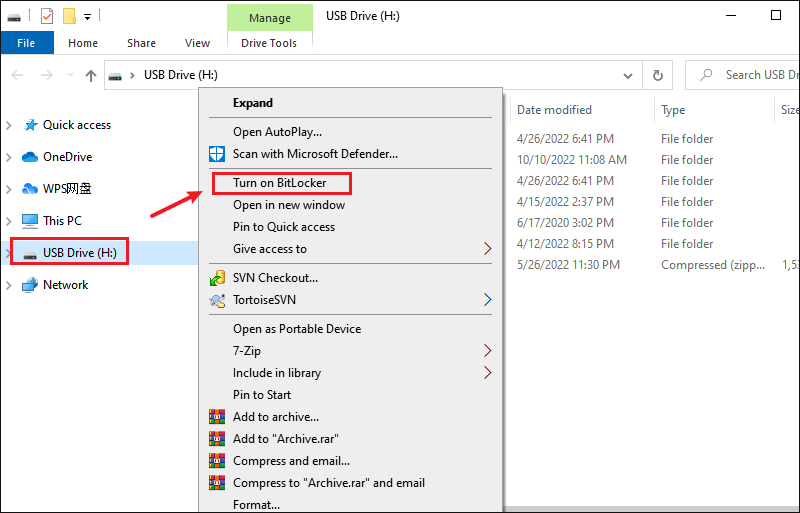Click the WinRAR icon beside Compress and email...

pyautogui.click(x=217, y=460)
